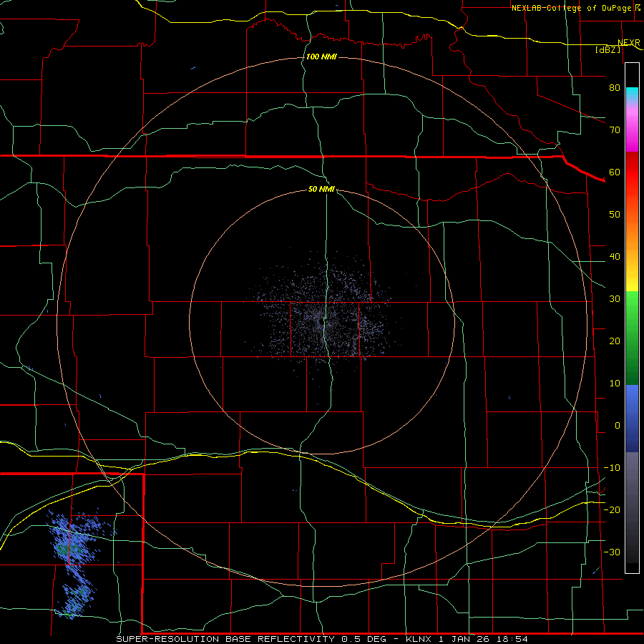Click the NEXR label above the color scale
This screenshot has width=644, height=644.
[629, 43]
